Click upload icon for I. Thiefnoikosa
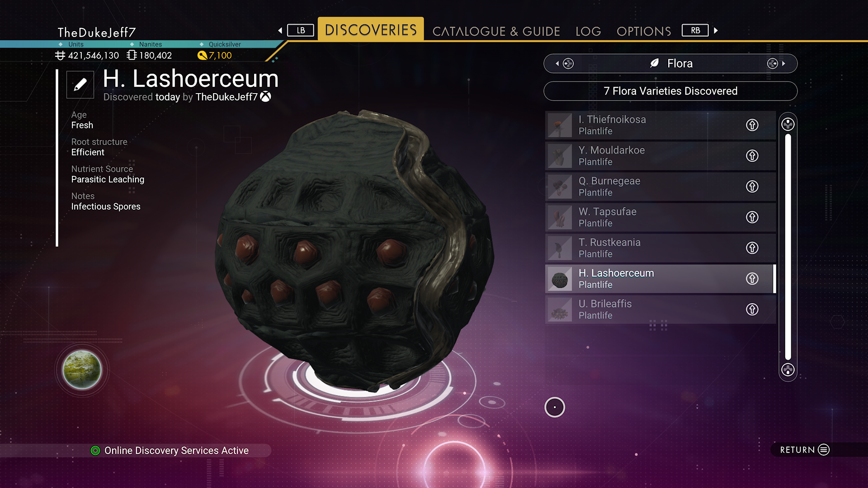The height and width of the screenshot is (488, 868). pos(752,125)
